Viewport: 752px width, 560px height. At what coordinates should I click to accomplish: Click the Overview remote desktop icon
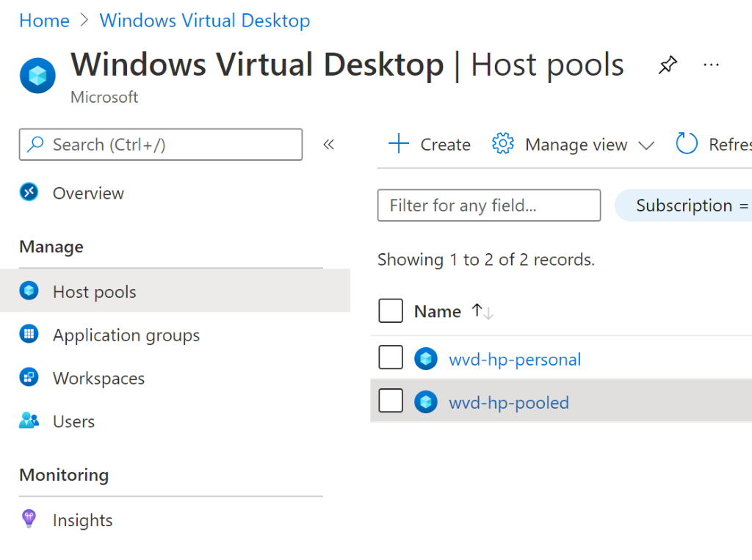point(29,192)
